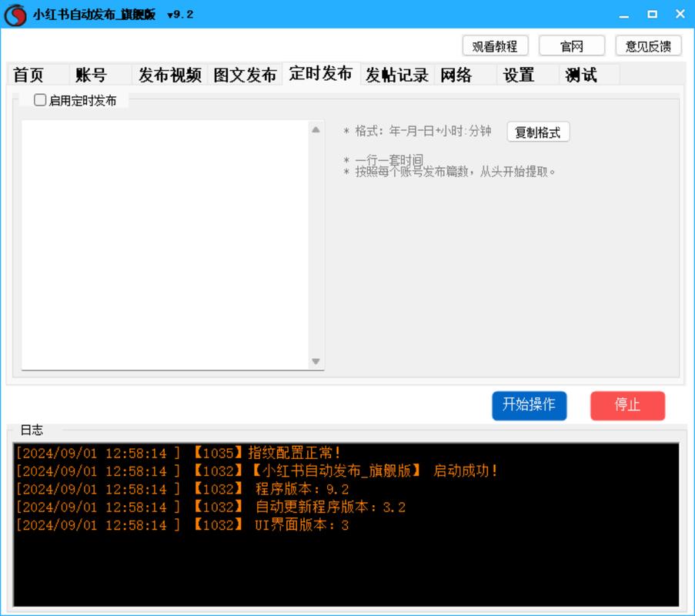Switch to the 网络 tab
The image size is (695, 616).
pos(456,75)
